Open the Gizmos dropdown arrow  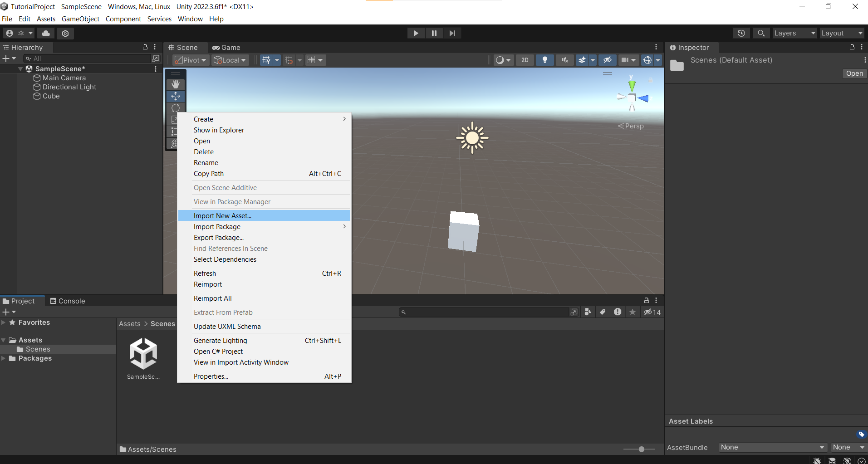(x=658, y=60)
